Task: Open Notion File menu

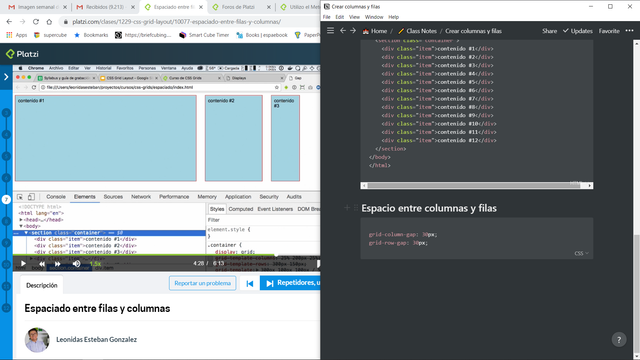Action: coord(327,17)
